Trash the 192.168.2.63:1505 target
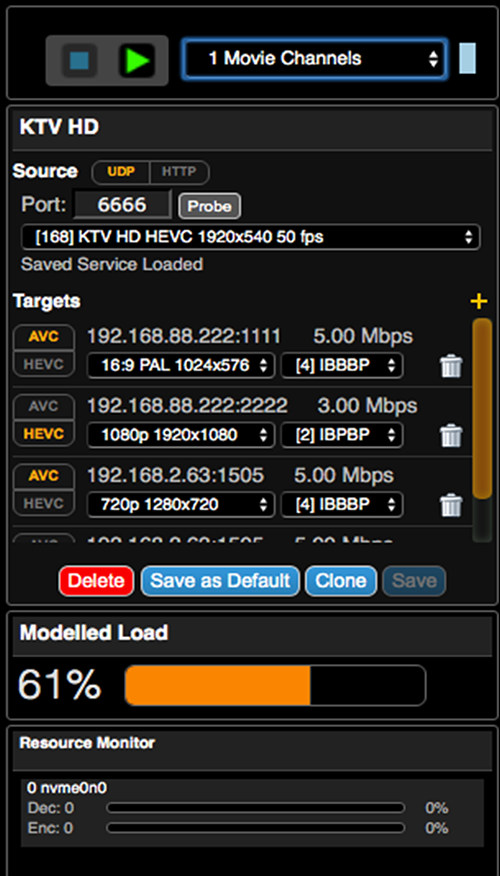Screen dimensions: 500x876 [451, 505]
